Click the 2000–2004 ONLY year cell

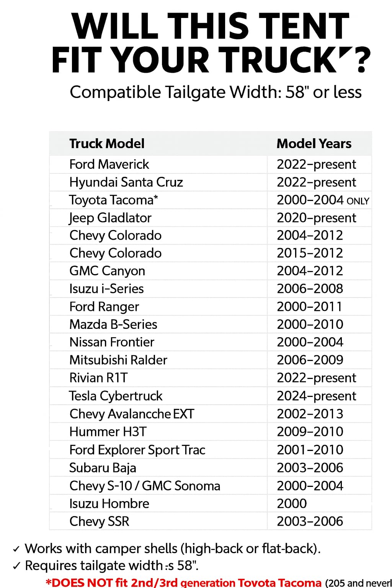323,200
